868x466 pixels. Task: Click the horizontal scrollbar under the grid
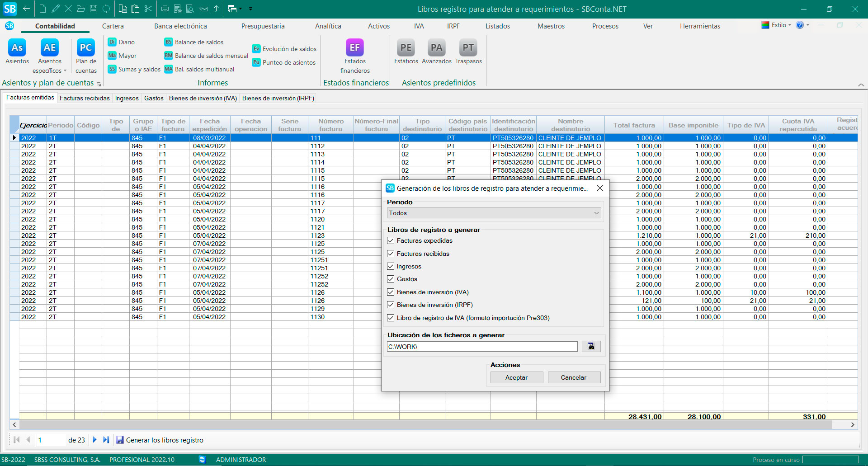(x=425, y=425)
